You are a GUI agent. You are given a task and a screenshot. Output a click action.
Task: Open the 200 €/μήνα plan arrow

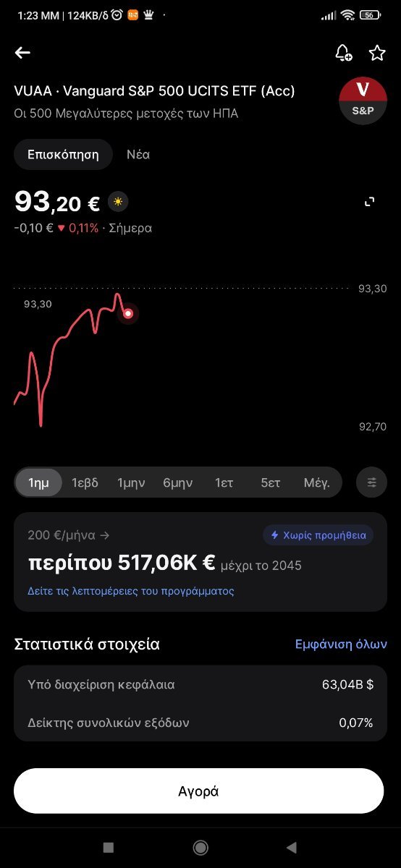pos(69,535)
